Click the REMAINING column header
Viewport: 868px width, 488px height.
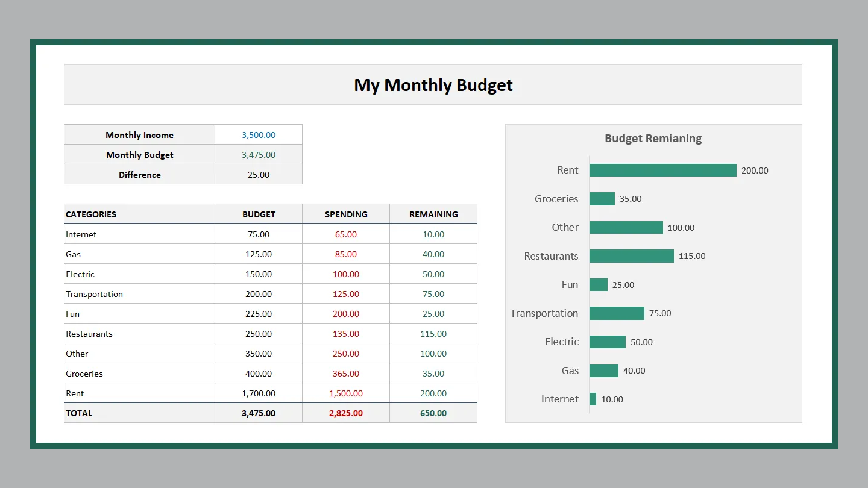coord(433,214)
